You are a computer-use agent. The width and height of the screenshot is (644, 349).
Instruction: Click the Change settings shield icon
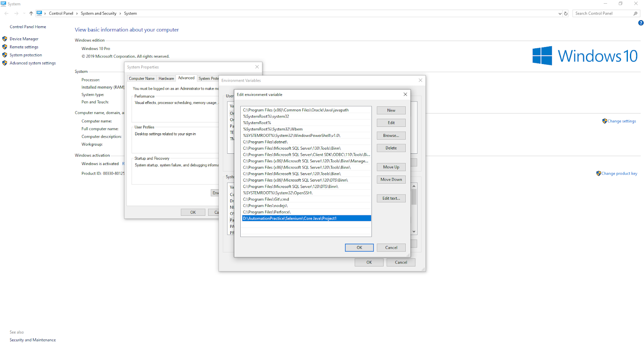click(605, 121)
